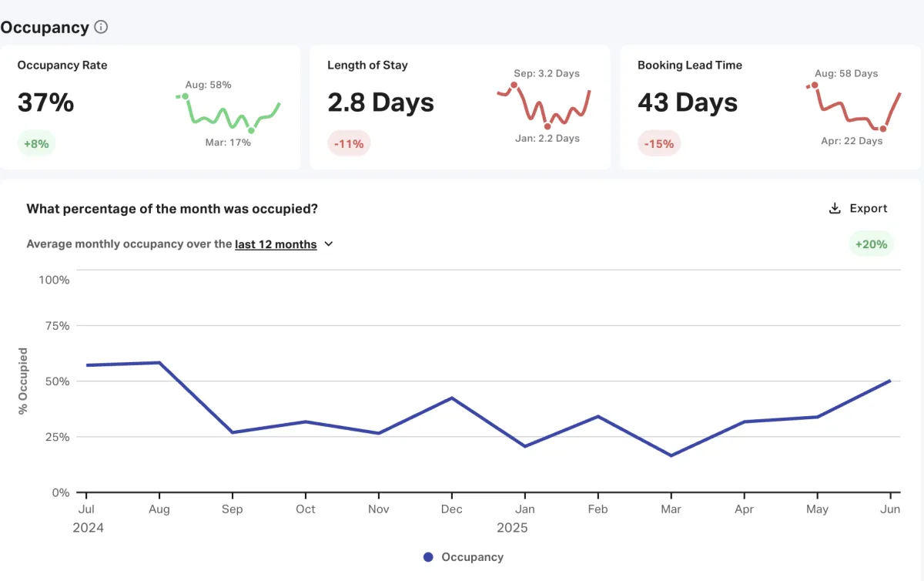Click the -15% booking lead time badge
The height and width of the screenshot is (581, 924).
(659, 143)
